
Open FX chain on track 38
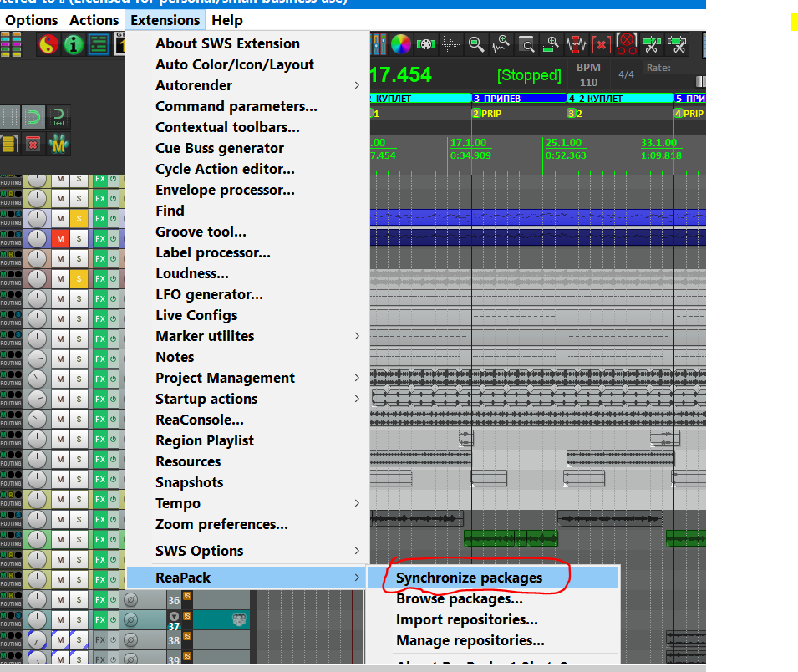click(x=99, y=640)
